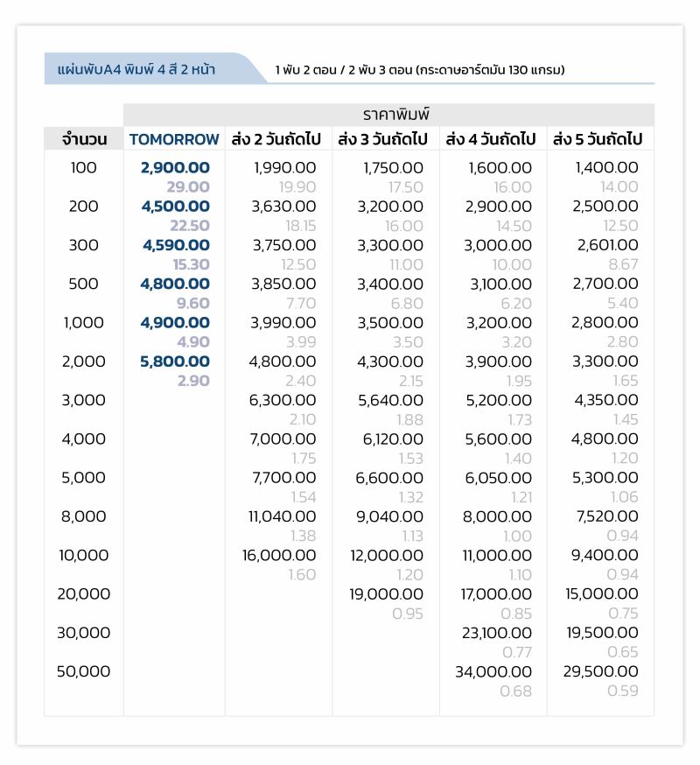The height and width of the screenshot is (765, 700).
Task: Click the ส่ง 3 วันถัดไป column header
Action: click(383, 139)
